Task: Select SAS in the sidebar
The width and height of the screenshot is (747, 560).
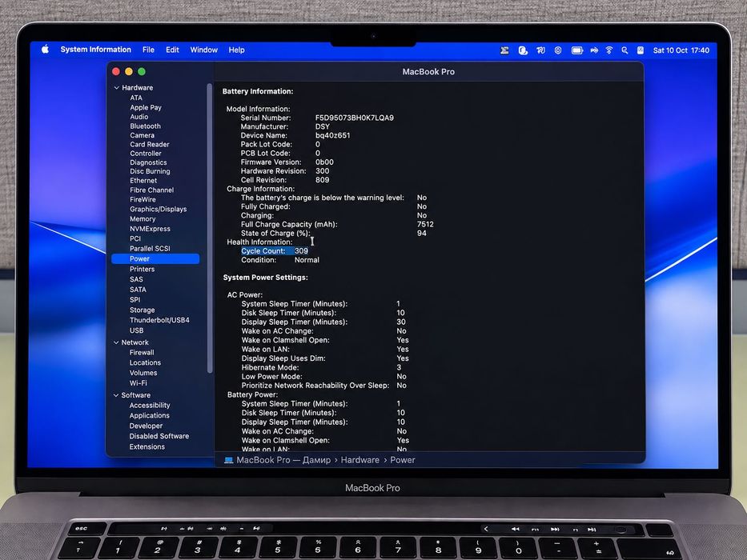Action: [136, 279]
